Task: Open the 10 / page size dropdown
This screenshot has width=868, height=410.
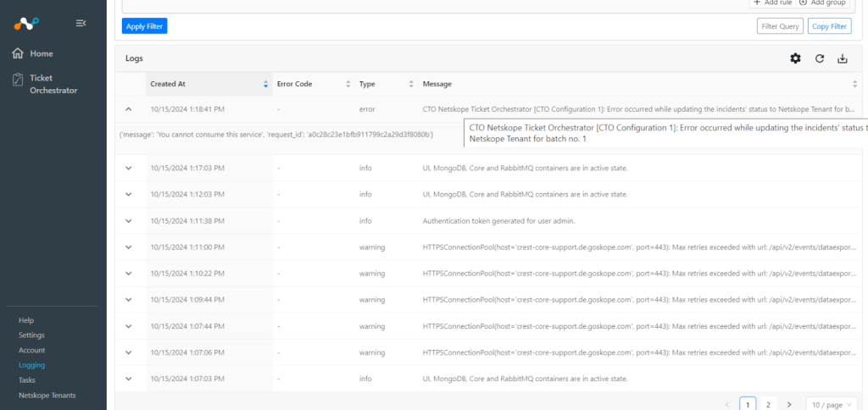Action: [832, 405]
